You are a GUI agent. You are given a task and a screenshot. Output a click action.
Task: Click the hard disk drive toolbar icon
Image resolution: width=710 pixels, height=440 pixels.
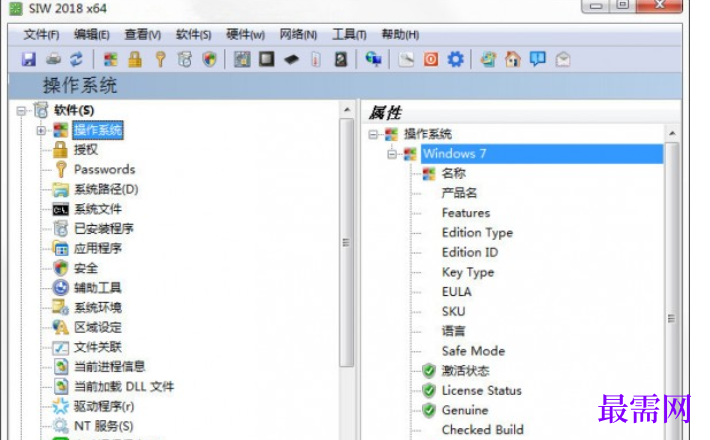pyautogui.click(x=341, y=59)
